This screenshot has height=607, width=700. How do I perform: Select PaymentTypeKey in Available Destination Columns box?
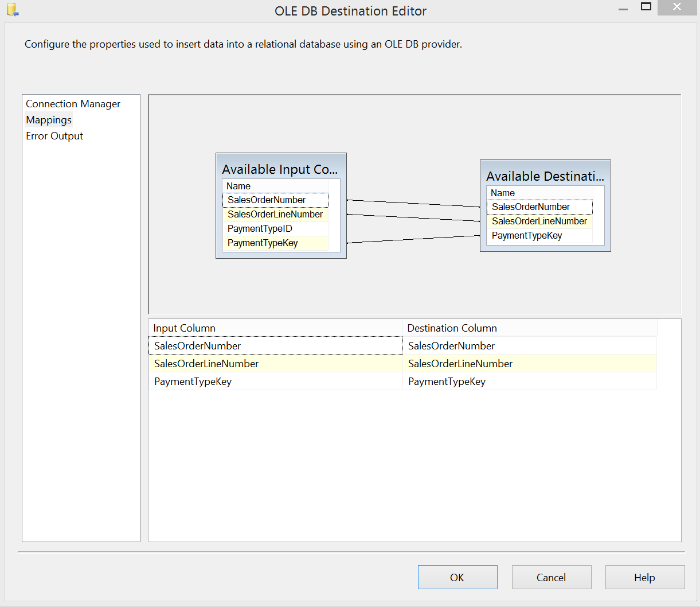pyautogui.click(x=527, y=235)
